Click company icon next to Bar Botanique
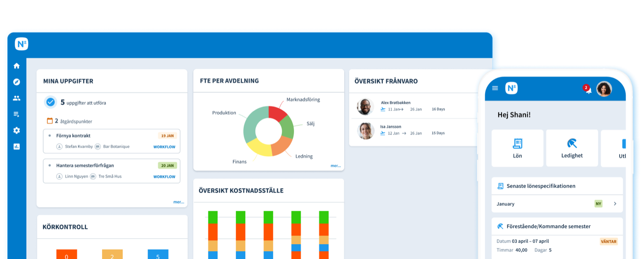Image resolution: width=644 pixels, height=259 pixels. point(98,146)
